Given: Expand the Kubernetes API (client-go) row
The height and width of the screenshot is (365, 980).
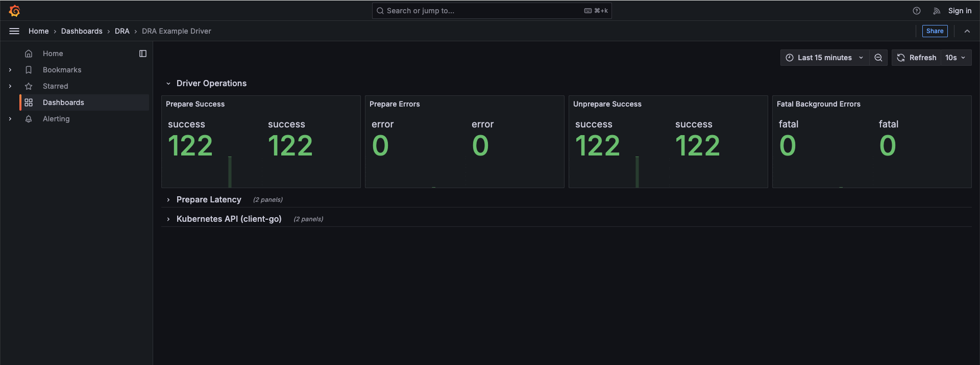Looking at the screenshot, I should pos(168,219).
